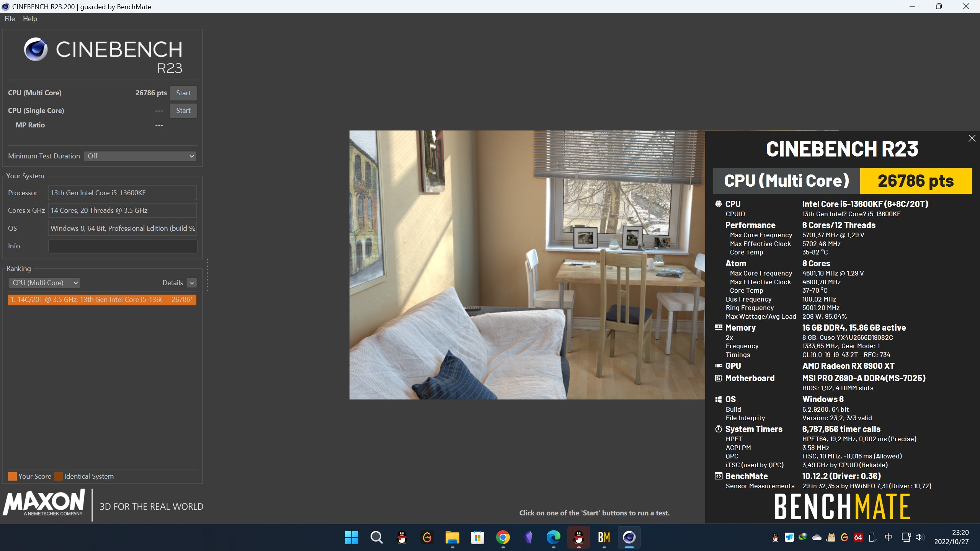Click the Internet Download Manager tray icon

(x=803, y=537)
